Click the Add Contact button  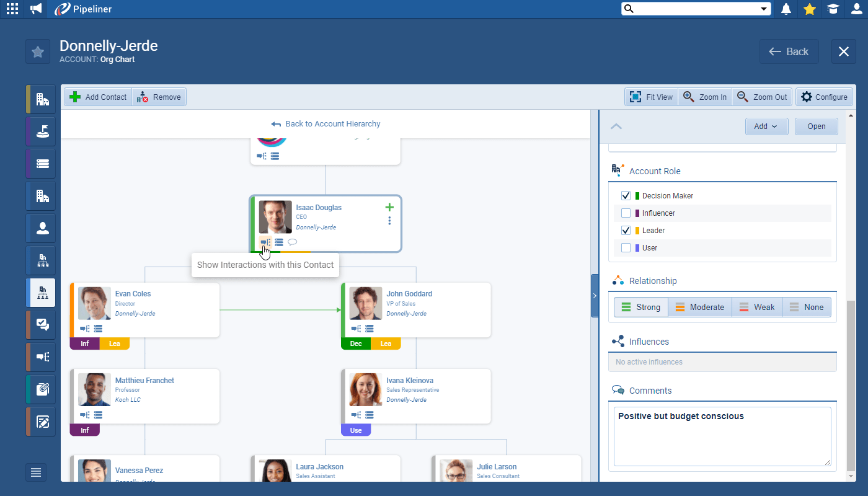(99, 97)
